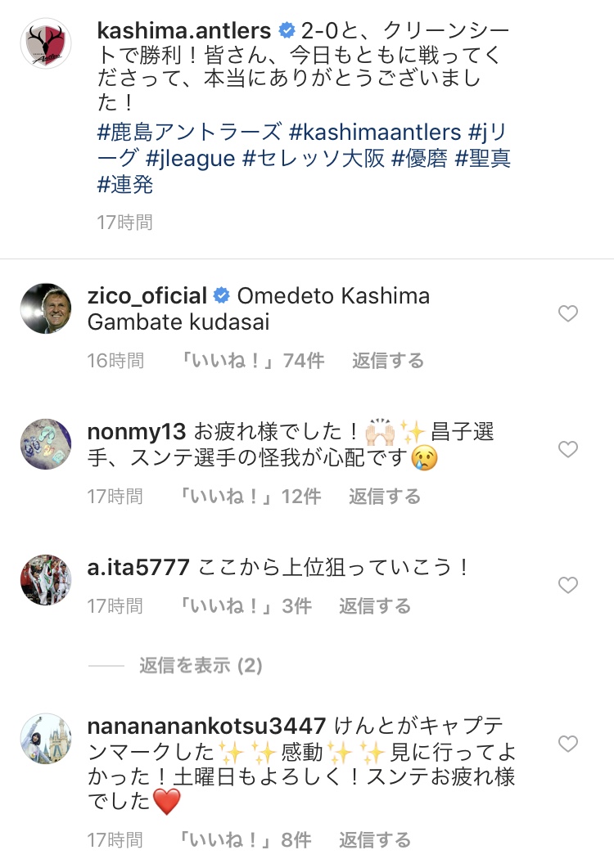Open the #鹿島アントラーズ hashtag

click(189, 132)
